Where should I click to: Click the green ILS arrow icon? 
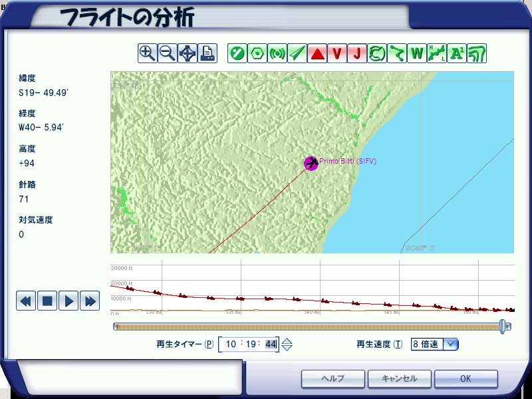tap(297, 53)
